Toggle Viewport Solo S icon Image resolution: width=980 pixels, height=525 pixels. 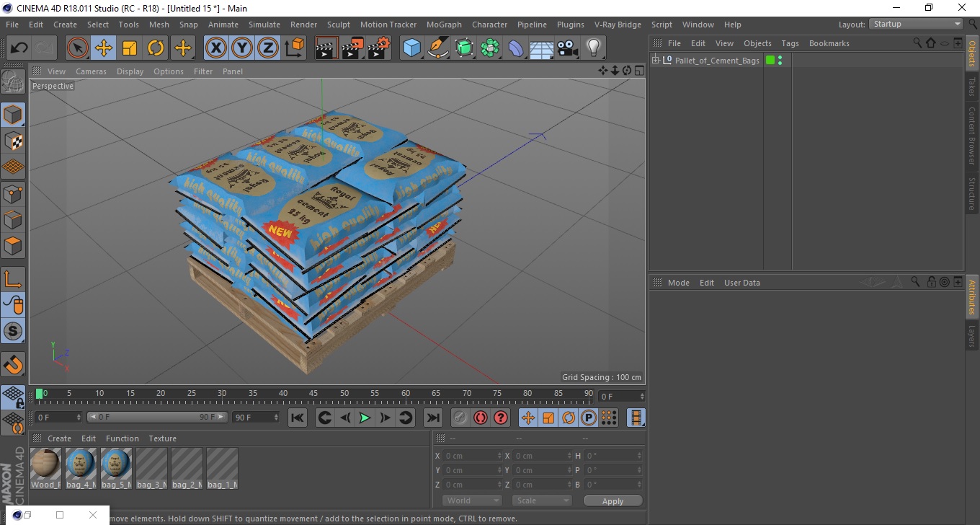point(13,331)
